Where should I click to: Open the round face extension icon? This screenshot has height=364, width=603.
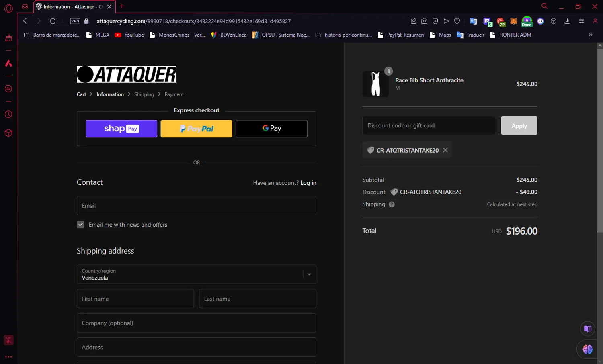coord(540,21)
